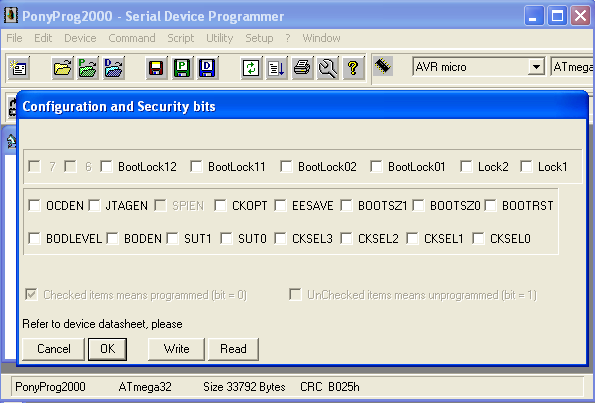Click the Read button
This screenshot has width=595, height=403.
point(233,349)
